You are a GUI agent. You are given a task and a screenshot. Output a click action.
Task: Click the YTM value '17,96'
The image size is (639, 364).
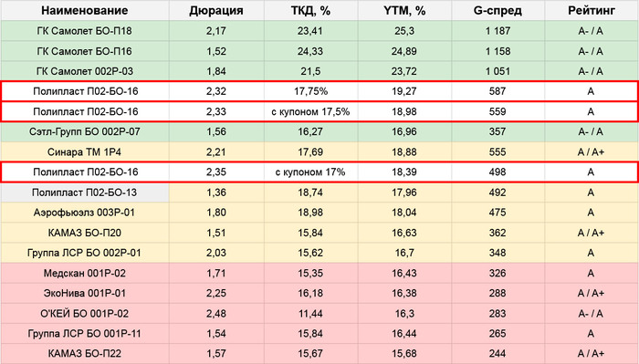404,192
